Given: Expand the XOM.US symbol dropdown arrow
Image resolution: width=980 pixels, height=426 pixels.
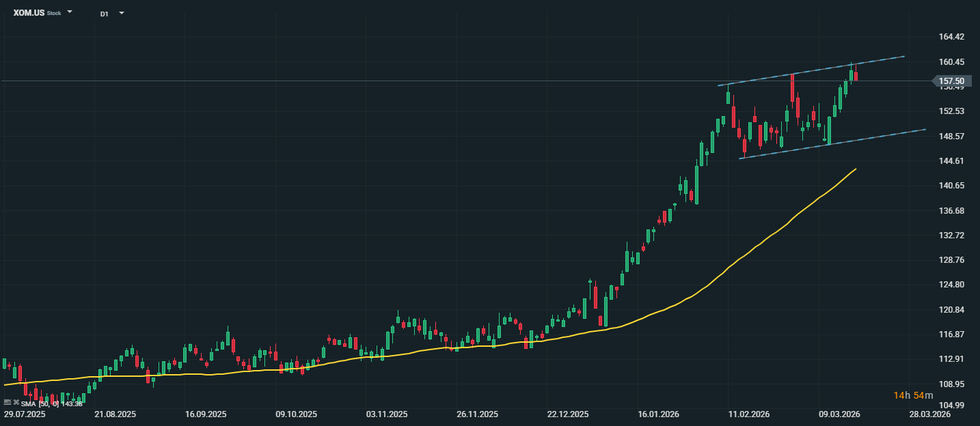Looking at the screenshot, I should 70,12.
